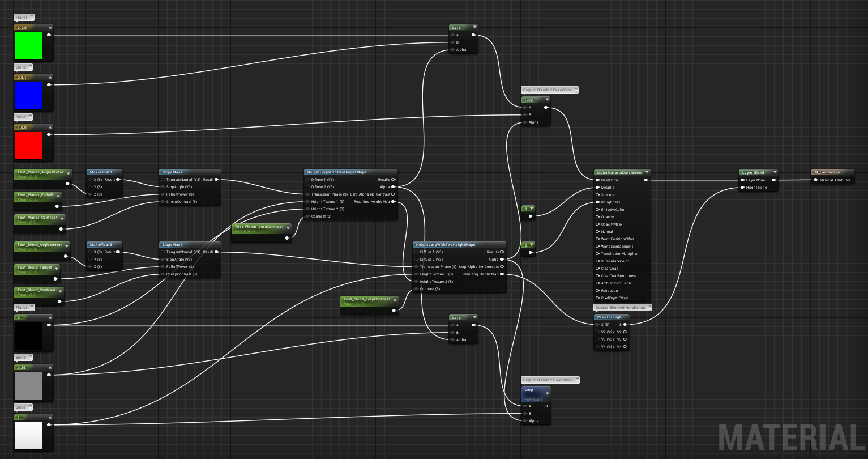Click the BaseColor input pin on MakeMaterialAttributes
Viewport: 868px width, 459px height.
597,180
